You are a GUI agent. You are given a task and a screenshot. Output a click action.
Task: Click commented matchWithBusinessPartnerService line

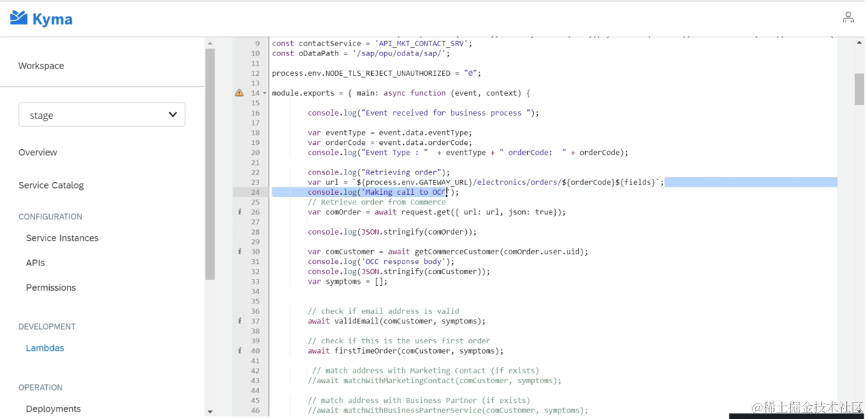448,410
